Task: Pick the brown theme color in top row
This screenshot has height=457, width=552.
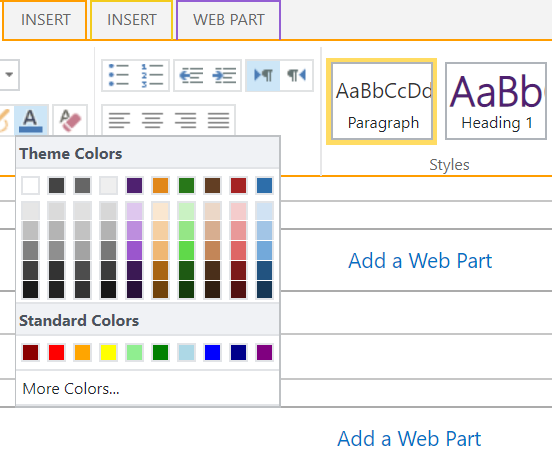Action: coord(213,186)
